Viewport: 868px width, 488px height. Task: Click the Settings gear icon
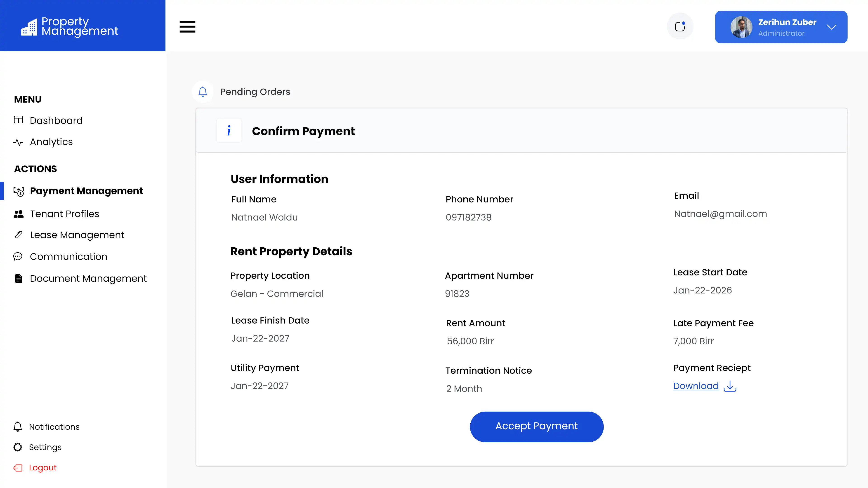[18, 447]
